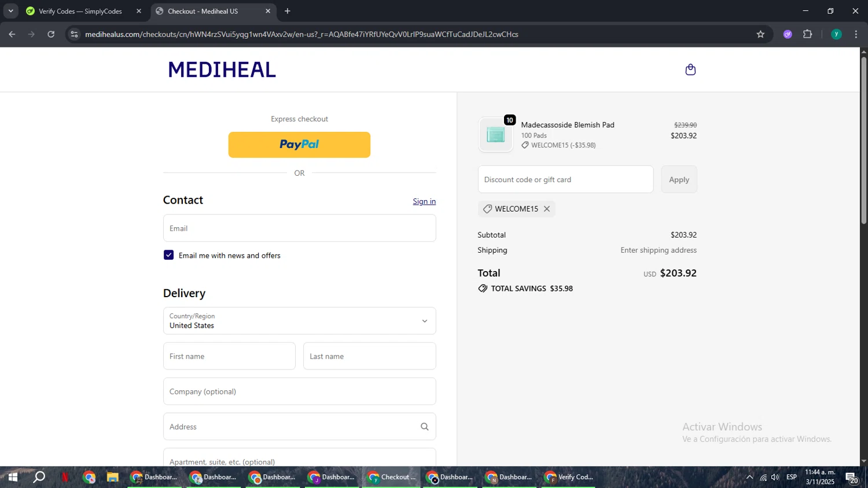The height and width of the screenshot is (488, 868).
Task: Open the Chrome three-dot menu
Action: [x=856, y=34]
